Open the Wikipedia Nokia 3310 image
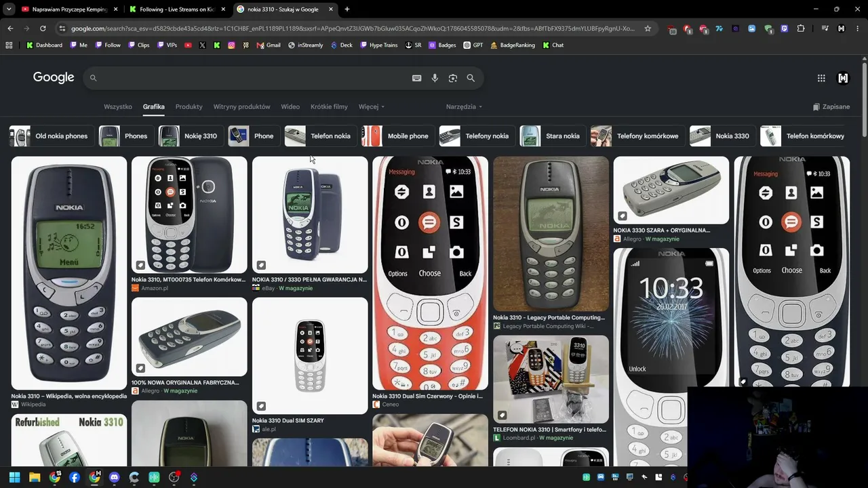Image resolution: width=868 pixels, height=488 pixels. 69,273
